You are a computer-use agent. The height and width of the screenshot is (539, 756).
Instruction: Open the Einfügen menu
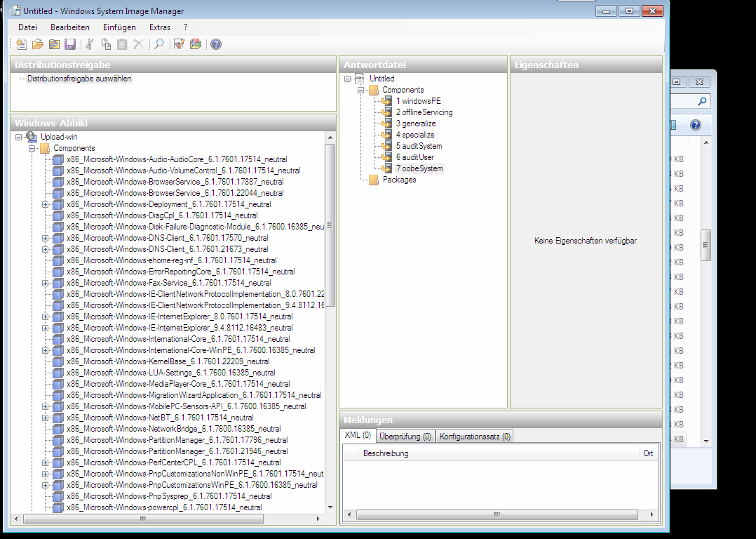119,27
